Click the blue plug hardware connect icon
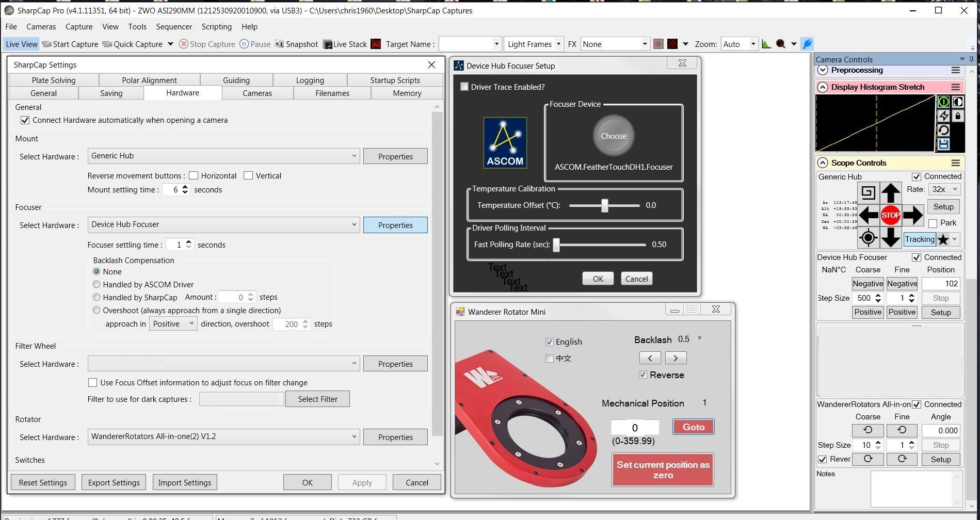Viewport: 980px width, 520px height. tap(808, 44)
